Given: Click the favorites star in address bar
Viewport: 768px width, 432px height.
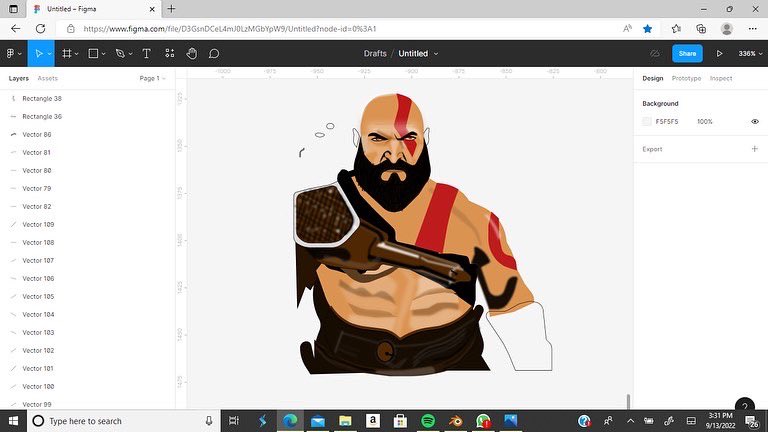Looking at the screenshot, I should coord(648,29).
